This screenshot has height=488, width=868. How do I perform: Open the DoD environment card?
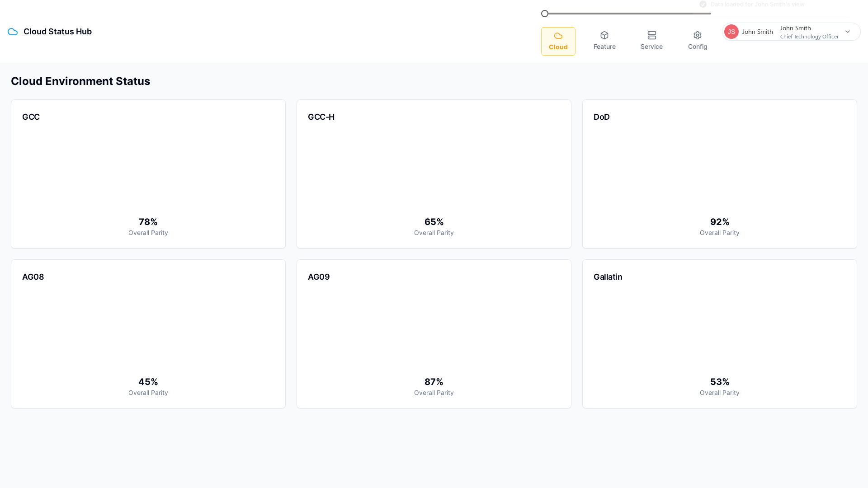720,174
